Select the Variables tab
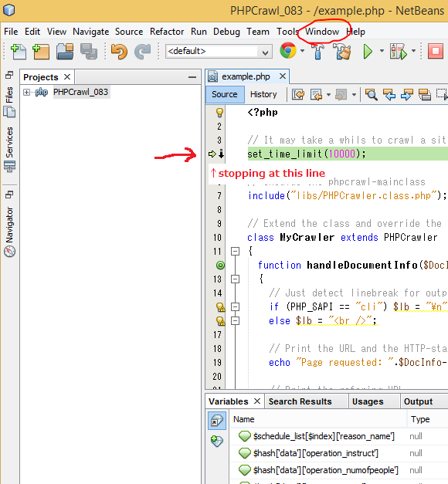This screenshot has height=484, width=448. 229,401
